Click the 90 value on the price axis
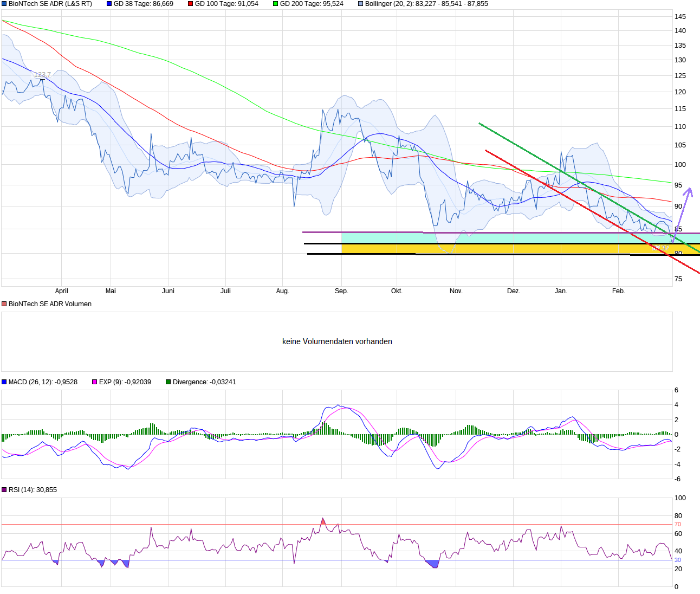Image resolution: width=700 pixels, height=594 pixels. [678, 206]
